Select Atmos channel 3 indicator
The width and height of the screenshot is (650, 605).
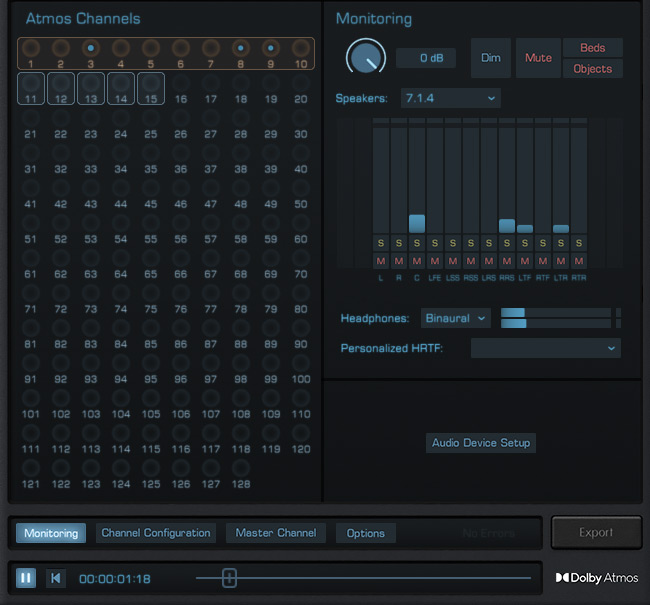(90, 48)
